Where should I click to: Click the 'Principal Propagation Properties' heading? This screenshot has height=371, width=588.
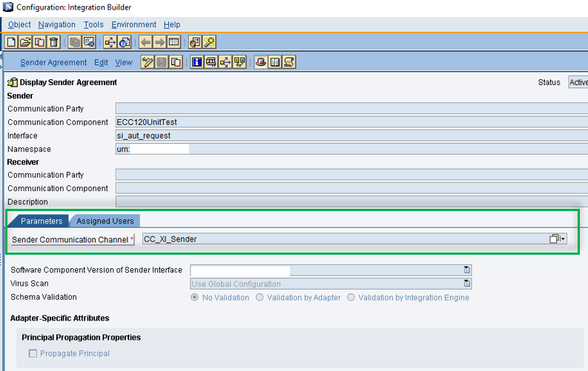tap(81, 338)
